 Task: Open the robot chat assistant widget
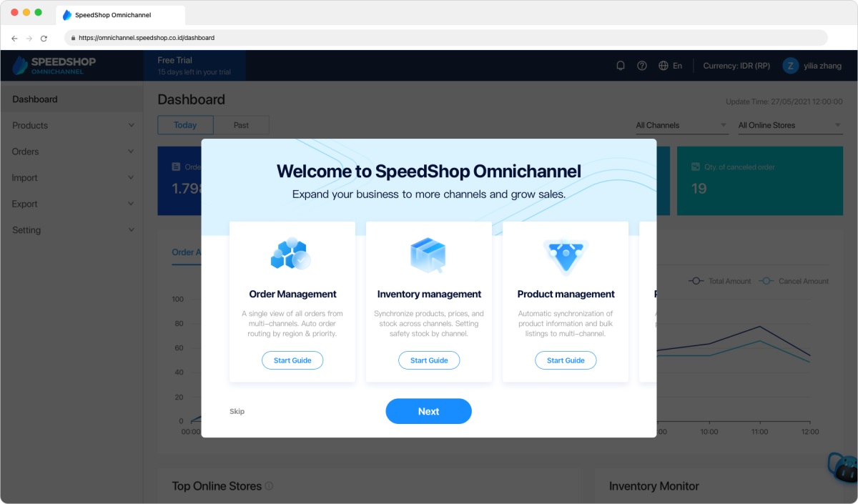pyautogui.click(x=844, y=469)
